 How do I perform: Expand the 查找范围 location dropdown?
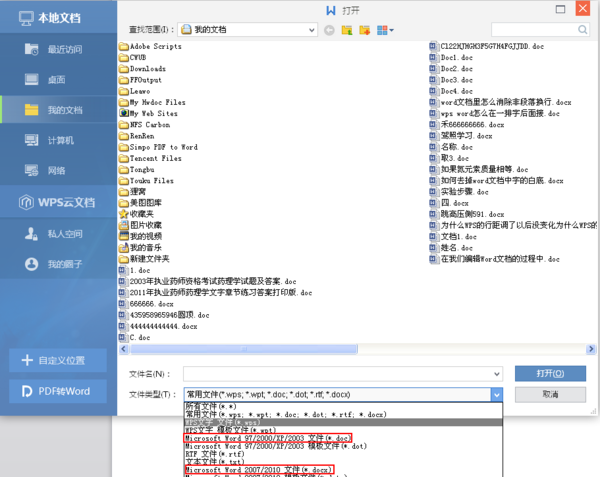click(312, 30)
